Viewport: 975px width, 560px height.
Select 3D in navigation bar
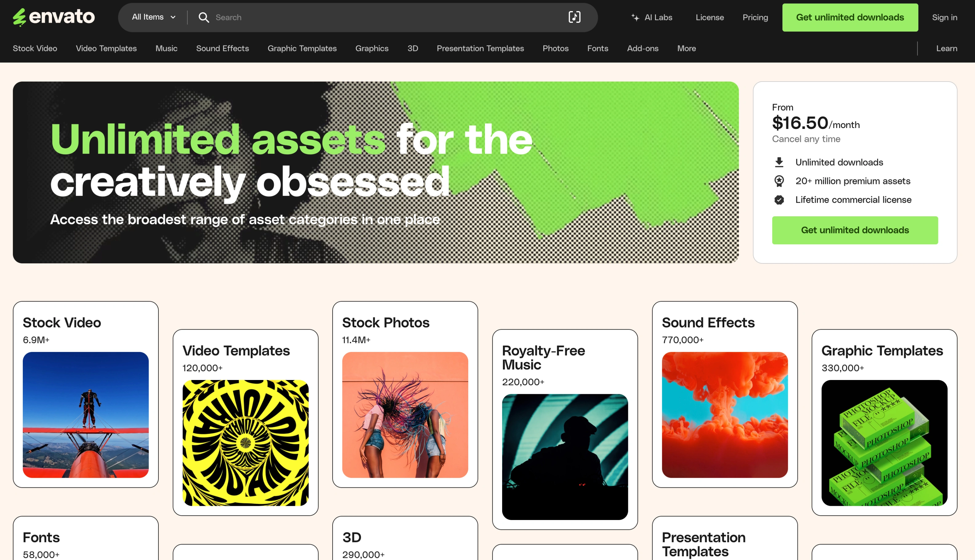click(x=413, y=49)
